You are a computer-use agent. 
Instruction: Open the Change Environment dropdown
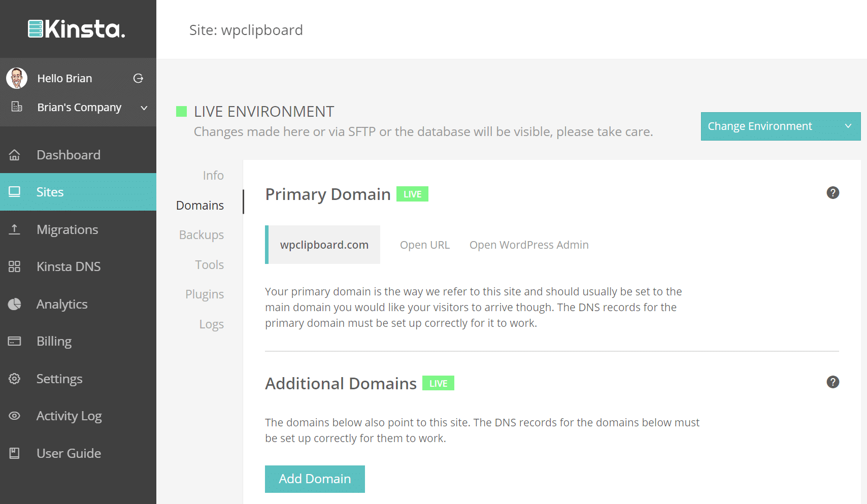pos(781,126)
